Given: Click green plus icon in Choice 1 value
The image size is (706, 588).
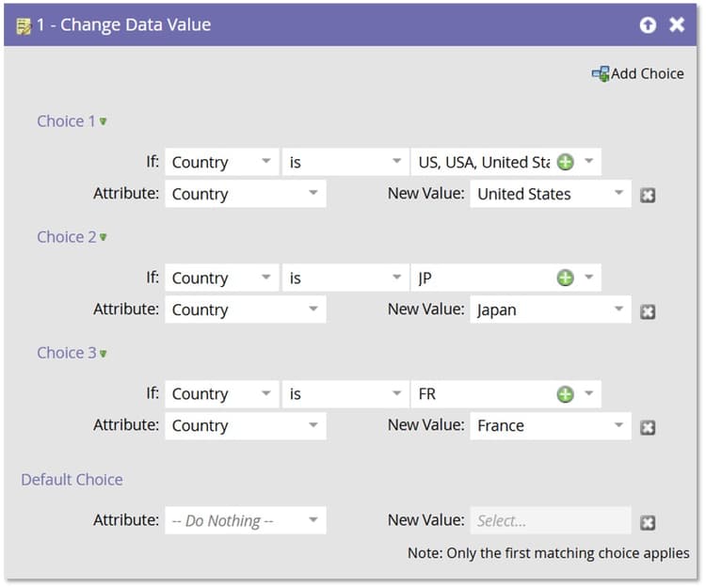Looking at the screenshot, I should [565, 162].
